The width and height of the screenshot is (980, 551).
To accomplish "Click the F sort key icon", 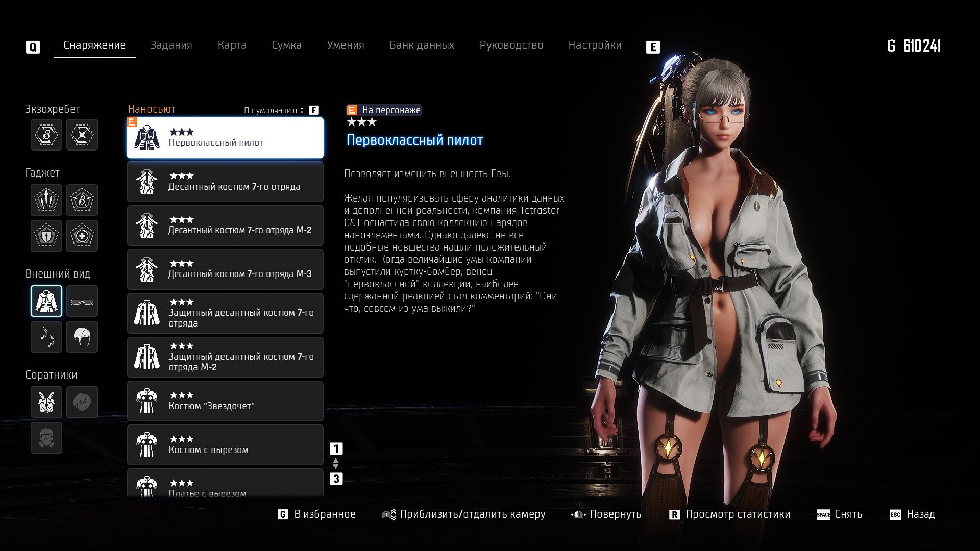I will click(314, 110).
